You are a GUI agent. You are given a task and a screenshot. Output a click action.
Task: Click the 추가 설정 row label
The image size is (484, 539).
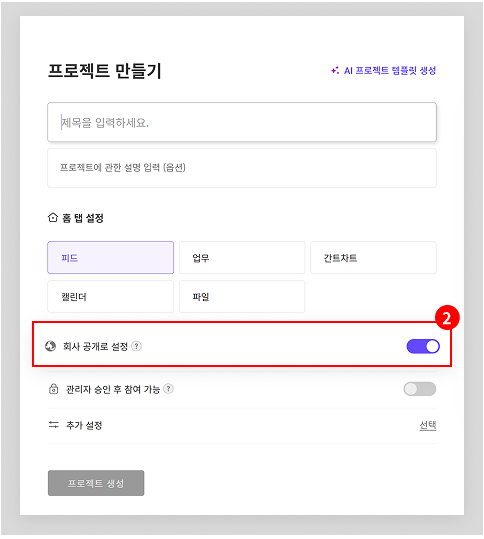84,425
